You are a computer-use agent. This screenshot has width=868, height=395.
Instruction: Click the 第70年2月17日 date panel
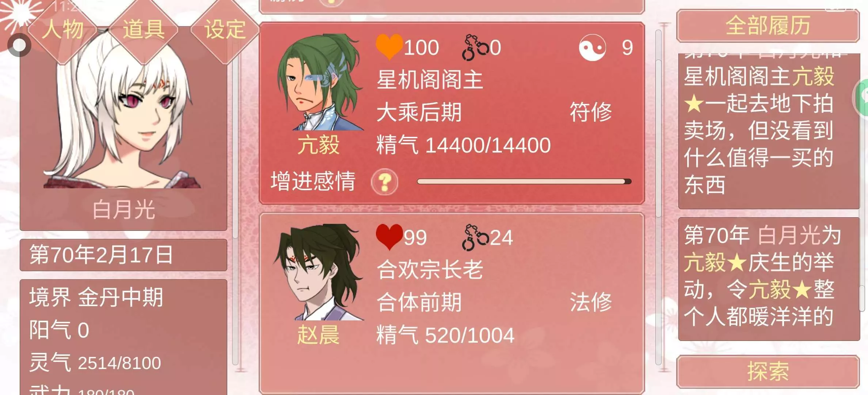(x=123, y=255)
